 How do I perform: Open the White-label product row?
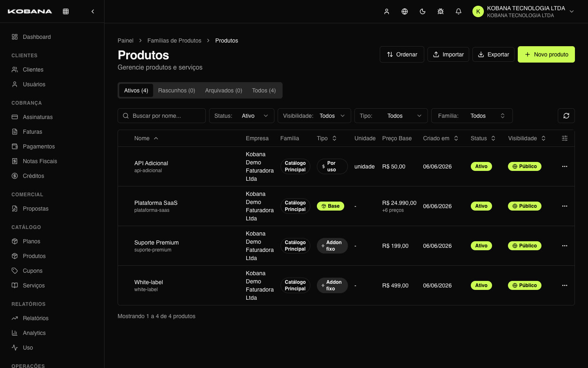pyautogui.click(x=346, y=285)
